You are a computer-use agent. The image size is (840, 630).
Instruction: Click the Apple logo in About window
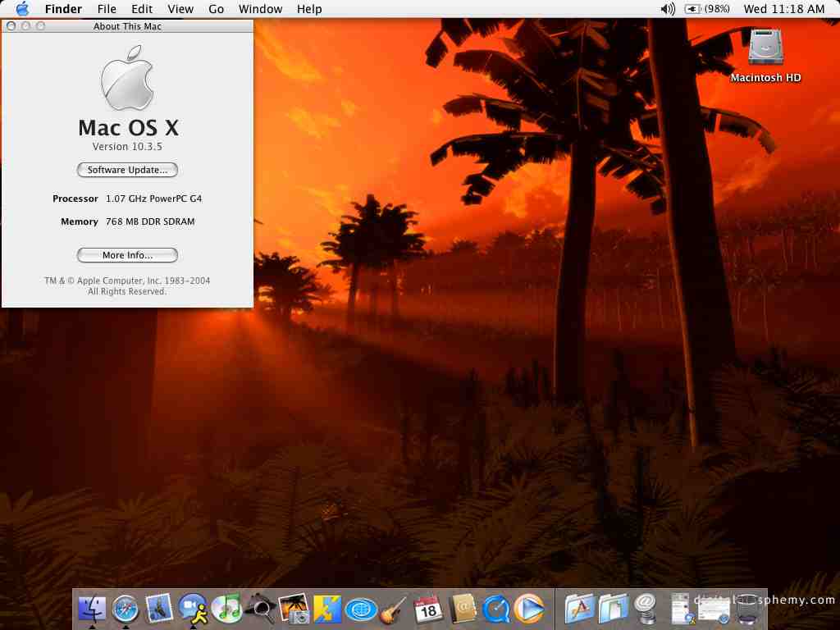click(127, 78)
